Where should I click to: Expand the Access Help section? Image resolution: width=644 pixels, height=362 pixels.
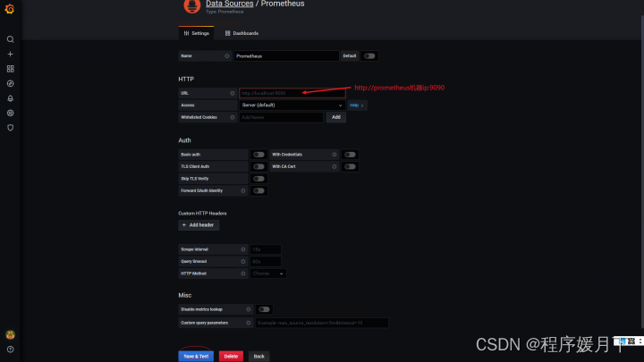point(357,105)
